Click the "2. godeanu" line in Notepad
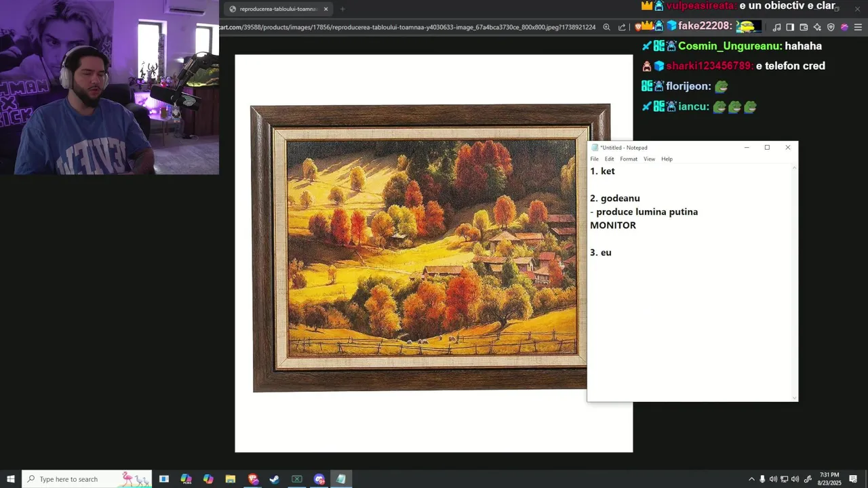868x488 pixels. point(614,199)
